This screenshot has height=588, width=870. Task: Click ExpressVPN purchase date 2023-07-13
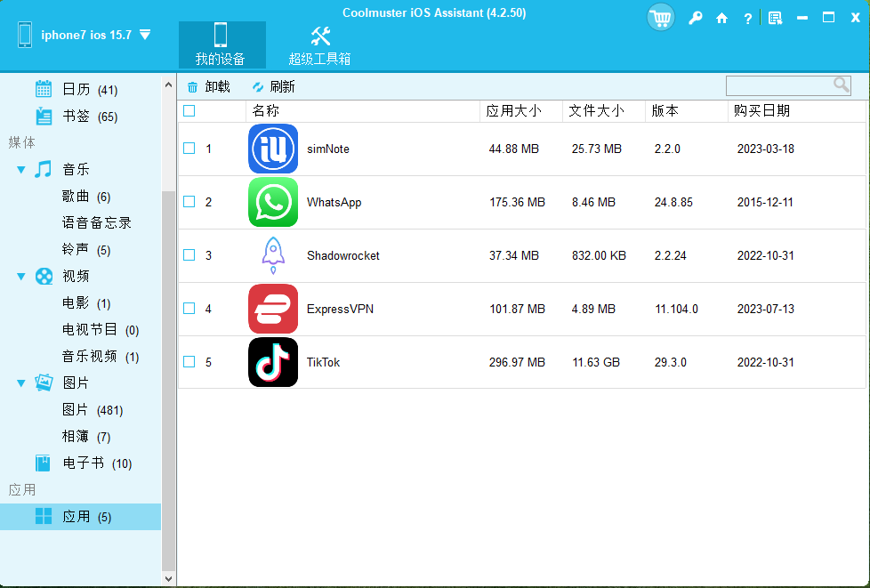point(766,309)
